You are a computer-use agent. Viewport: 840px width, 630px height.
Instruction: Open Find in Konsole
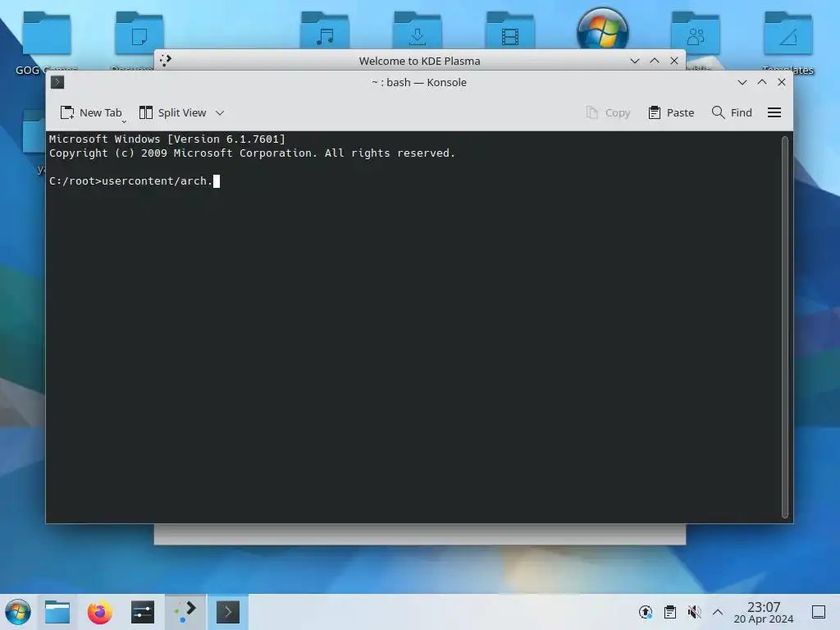[x=732, y=112]
